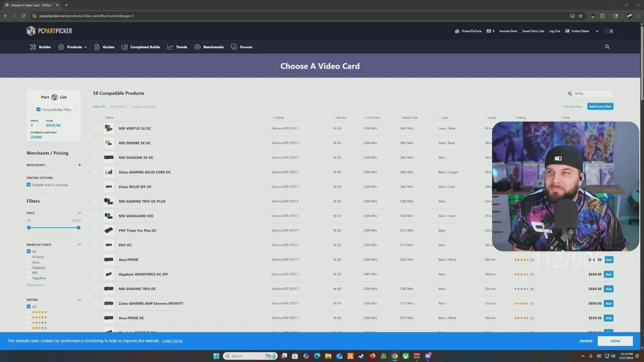This screenshot has height=362, width=644.
Task: Click price slider maximum handle
Action: click(x=78, y=228)
